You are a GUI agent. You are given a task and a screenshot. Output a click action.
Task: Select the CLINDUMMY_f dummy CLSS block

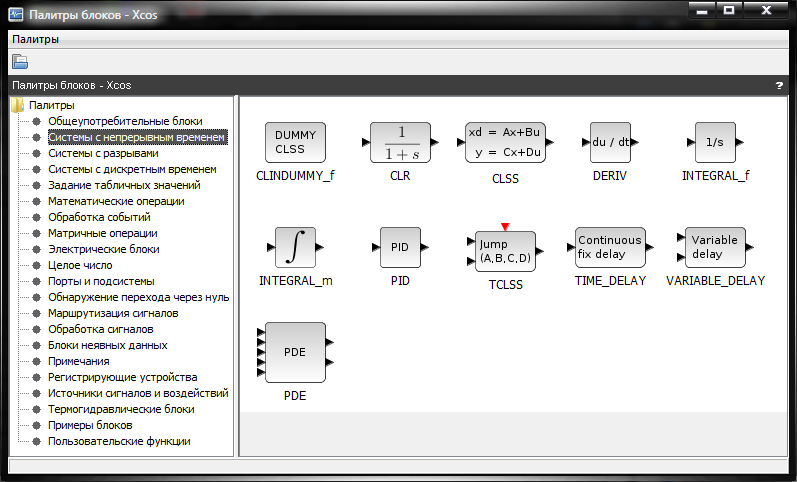point(295,142)
